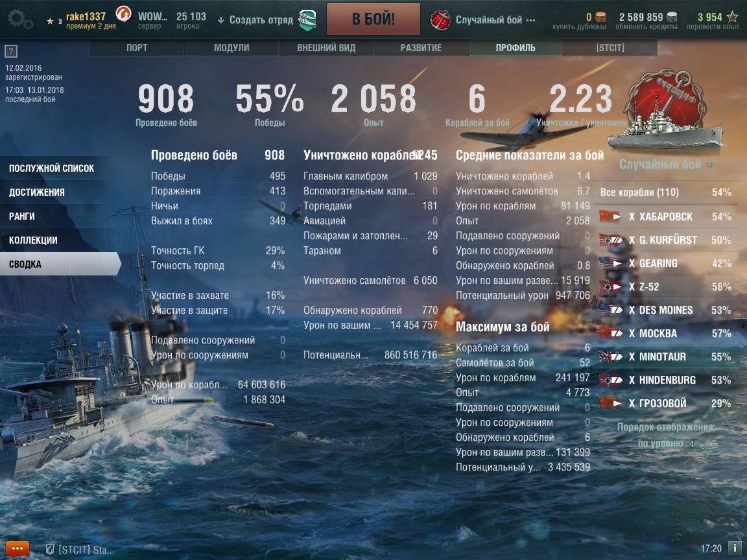Expand the Случайный бой battle type selector
Screen dimensions: 747x560
[495, 20]
